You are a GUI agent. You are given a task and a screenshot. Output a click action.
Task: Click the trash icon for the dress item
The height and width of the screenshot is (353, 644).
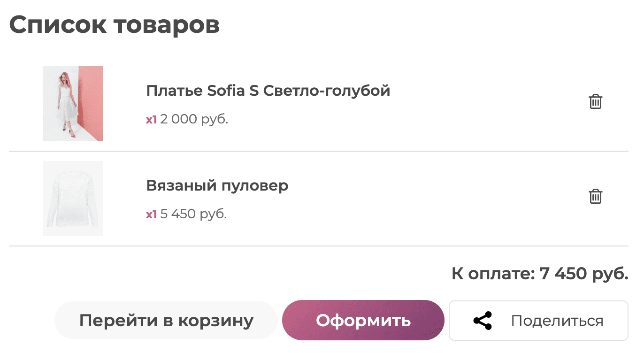[595, 101]
